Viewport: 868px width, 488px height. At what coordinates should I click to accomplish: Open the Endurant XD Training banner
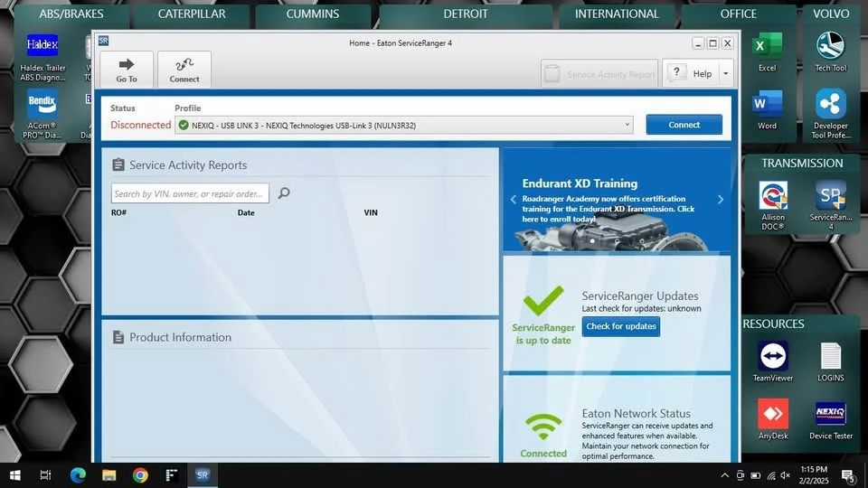click(x=617, y=201)
